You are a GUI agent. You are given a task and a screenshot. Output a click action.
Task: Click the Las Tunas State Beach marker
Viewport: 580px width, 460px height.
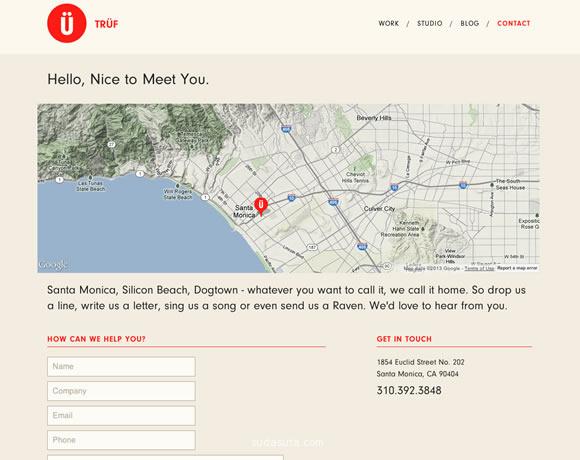click(x=91, y=178)
